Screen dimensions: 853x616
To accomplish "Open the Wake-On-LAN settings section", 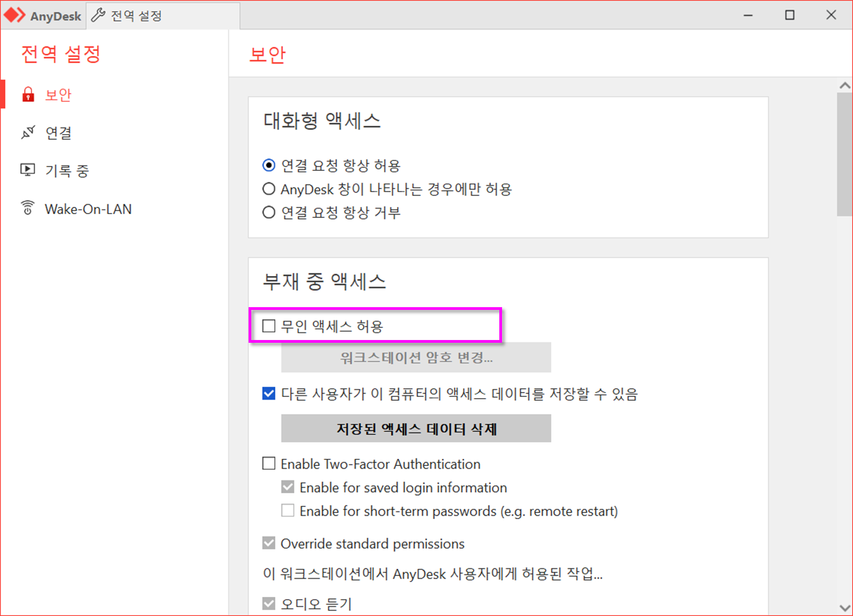I will click(x=114, y=209).
